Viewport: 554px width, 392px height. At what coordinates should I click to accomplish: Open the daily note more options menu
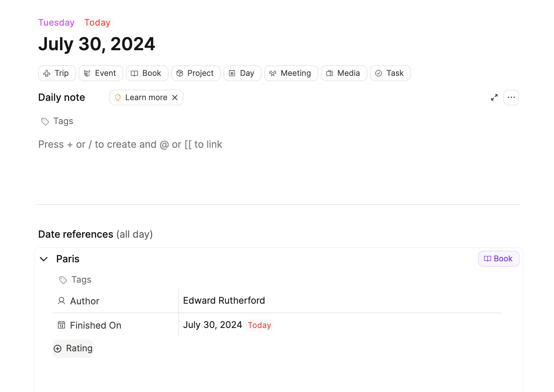pos(511,98)
